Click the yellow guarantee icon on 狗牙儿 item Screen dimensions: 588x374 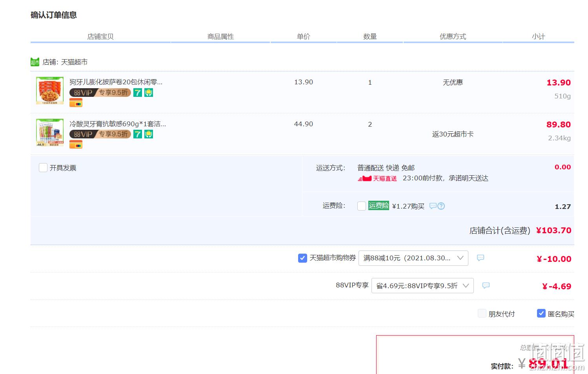pyautogui.click(x=149, y=93)
